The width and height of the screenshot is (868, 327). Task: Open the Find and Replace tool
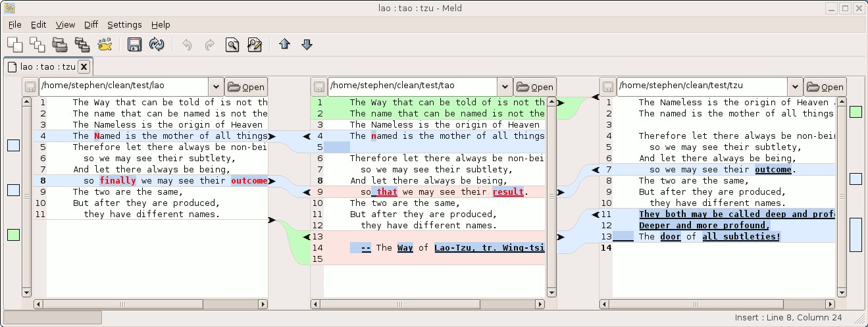254,45
